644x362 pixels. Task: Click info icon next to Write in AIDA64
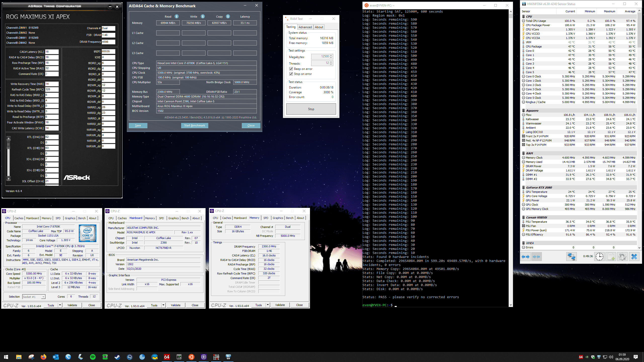pyautogui.click(x=203, y=16)
